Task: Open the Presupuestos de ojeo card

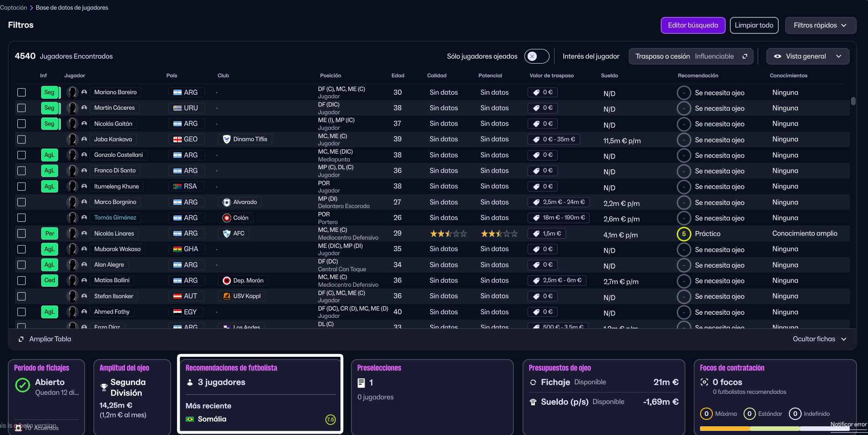Action: click(604, 396)
